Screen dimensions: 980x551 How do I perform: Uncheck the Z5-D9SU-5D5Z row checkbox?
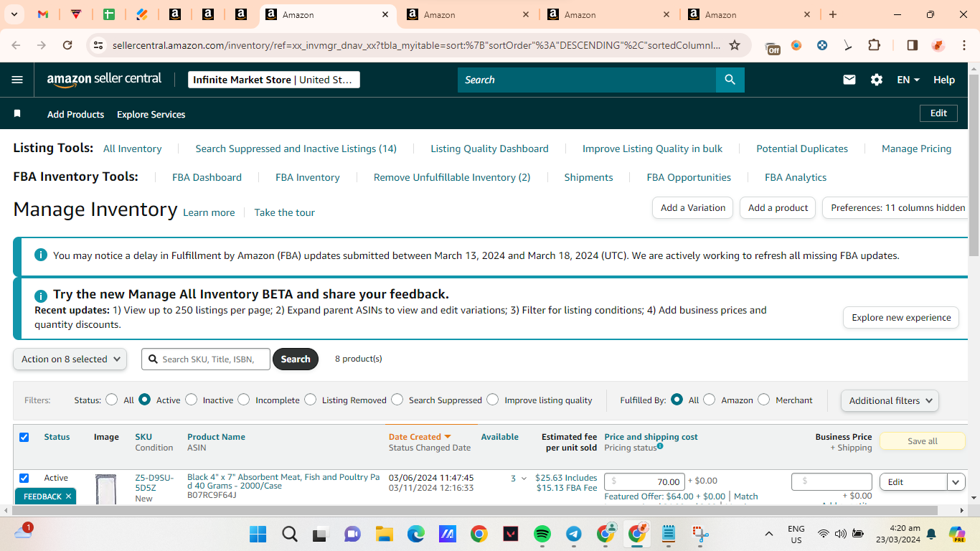[x=24, y=478]
